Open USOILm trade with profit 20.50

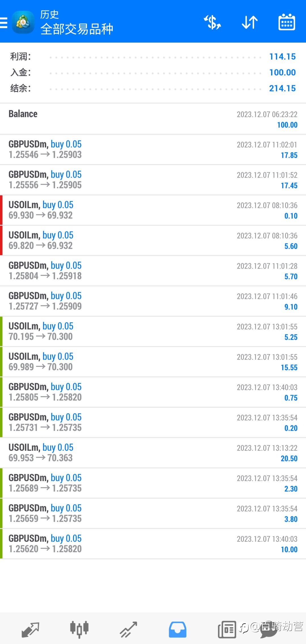(153, 453)
